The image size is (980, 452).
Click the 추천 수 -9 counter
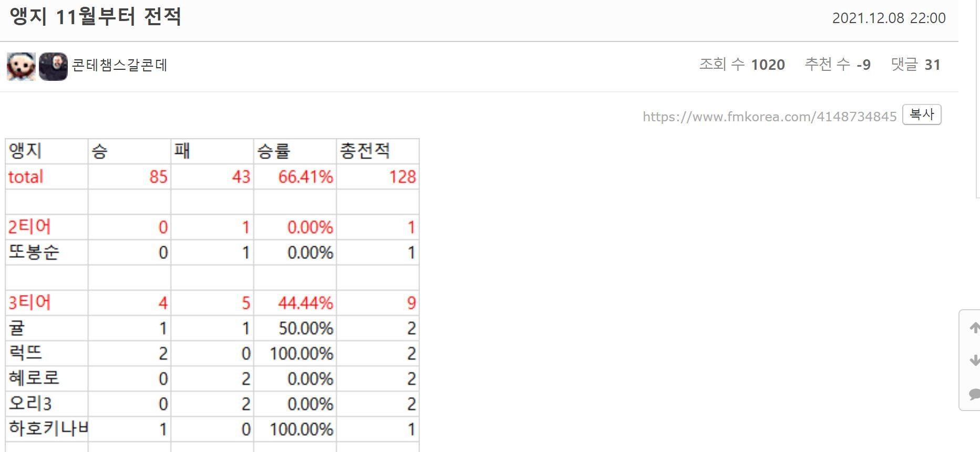pyautogui.click(x=838, y=65)
